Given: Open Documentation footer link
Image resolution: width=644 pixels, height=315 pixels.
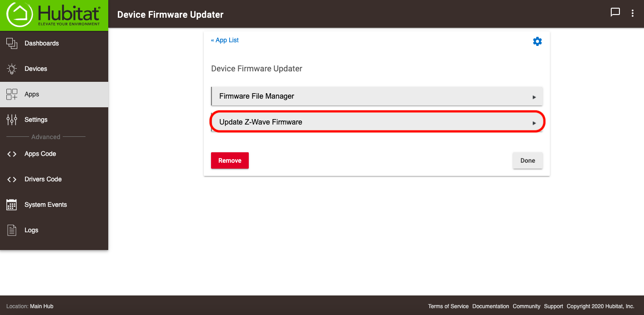Looking at the screenshot, I should [x=491, y=306].
